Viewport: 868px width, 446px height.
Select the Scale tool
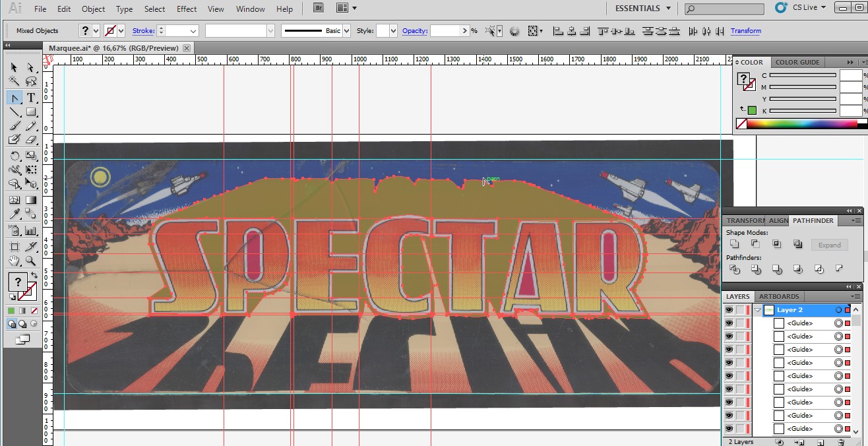31,156
